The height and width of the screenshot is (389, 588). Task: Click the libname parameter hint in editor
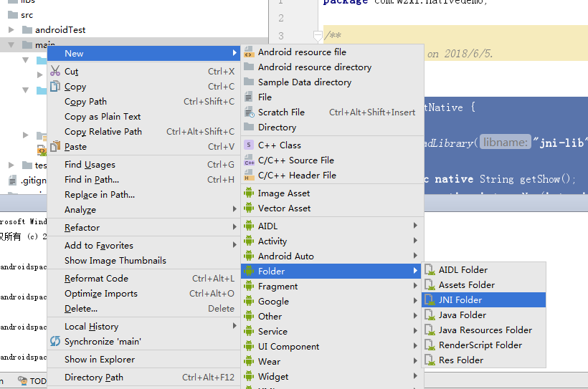point(505,142)
